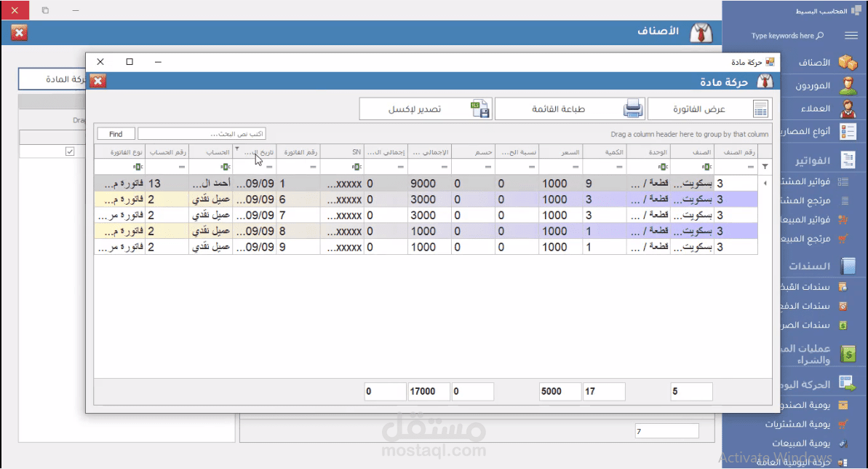Open سندات القبض receipt vouchers menu item
The image size is (868, 469).
(806, 287)
